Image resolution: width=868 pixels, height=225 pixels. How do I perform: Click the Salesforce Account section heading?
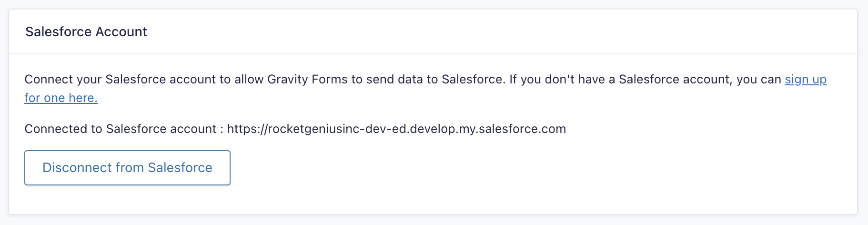coord(86,32)
